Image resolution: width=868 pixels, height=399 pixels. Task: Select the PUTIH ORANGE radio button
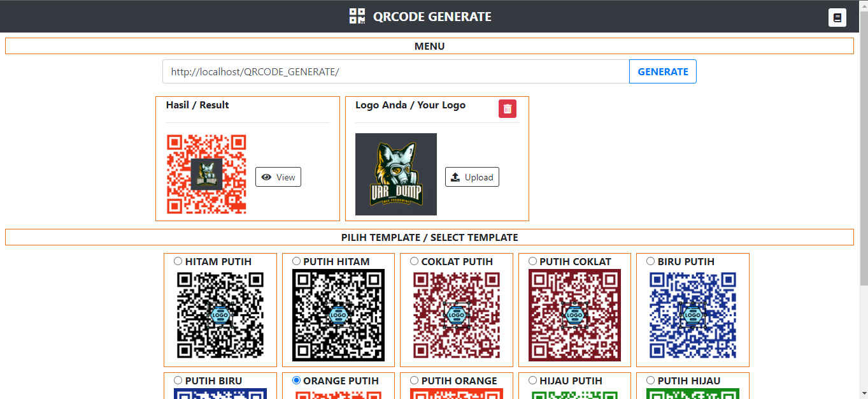coord(415,381)
